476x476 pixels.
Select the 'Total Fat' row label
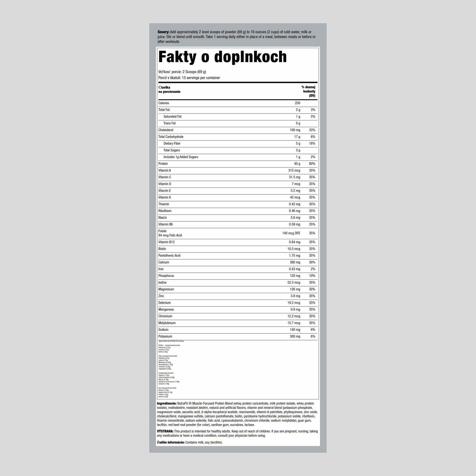(x=164, y=110)
